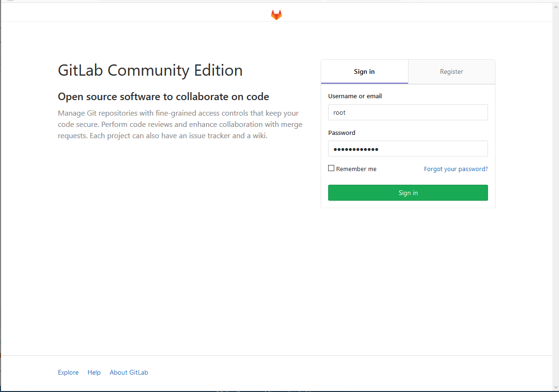The width and height of the screenshot is (559, 392).
Task: Click the GitLab Community Edition heading
Action: point(150,71)
